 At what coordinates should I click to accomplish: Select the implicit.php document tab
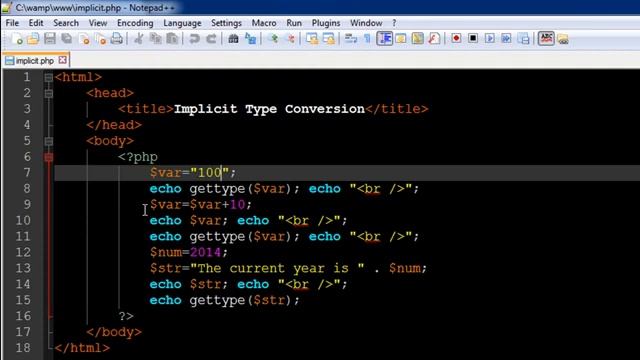click(35, 60)
